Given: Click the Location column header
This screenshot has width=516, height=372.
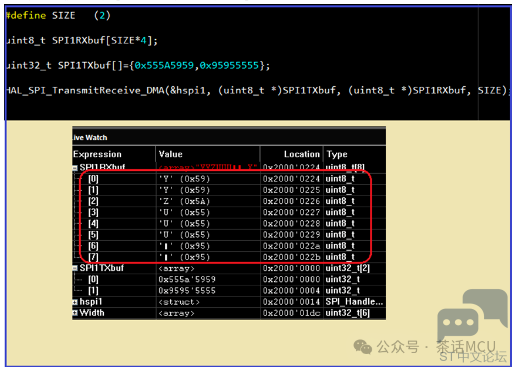Looking at the screenshot, I should 302,154.
